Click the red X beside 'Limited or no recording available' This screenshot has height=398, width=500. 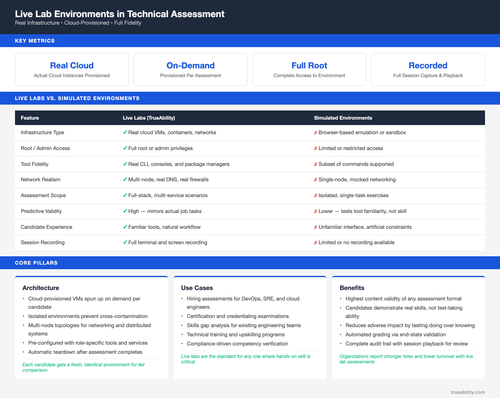point(315,243)
